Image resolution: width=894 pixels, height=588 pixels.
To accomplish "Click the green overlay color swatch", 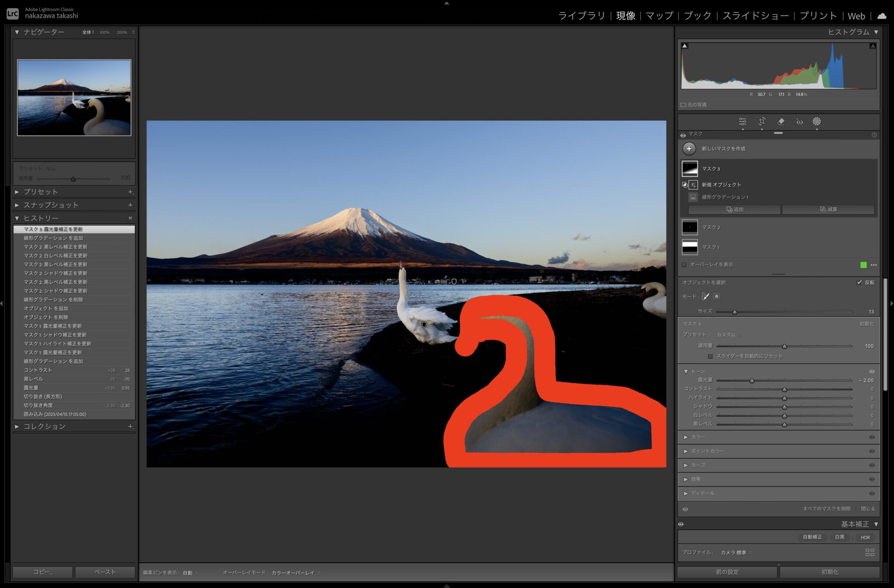I will coord(863,265).
